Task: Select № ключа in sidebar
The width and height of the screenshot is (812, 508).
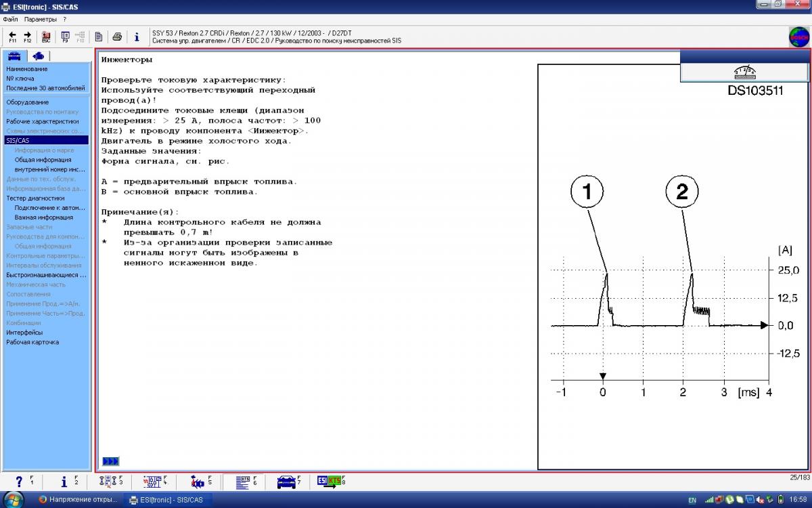Action: (x=20, y=79)
